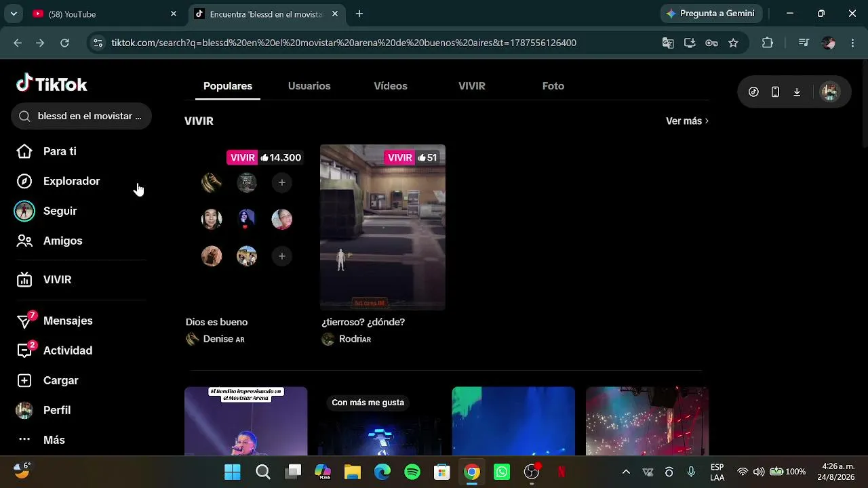Bookmark this page with the star

coord(733,43)
